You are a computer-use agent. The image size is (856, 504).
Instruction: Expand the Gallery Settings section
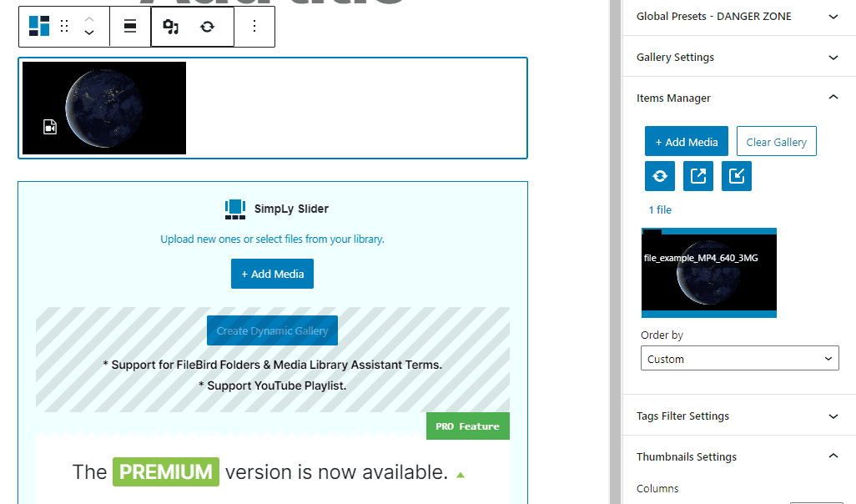coord(739,57)
